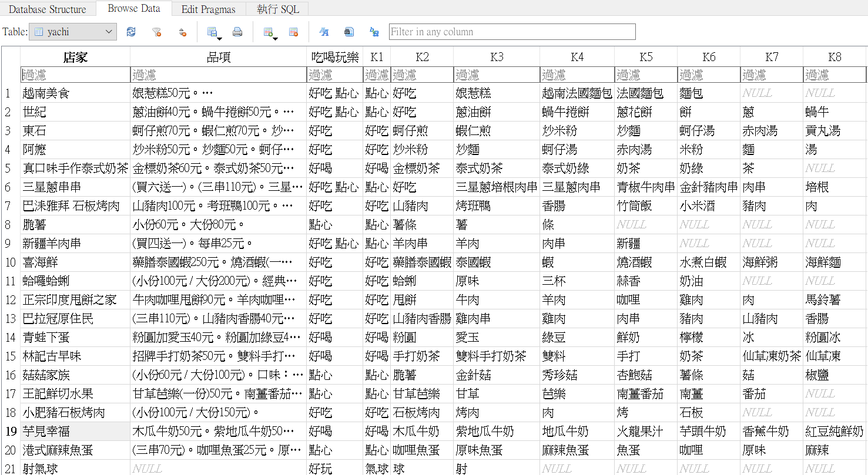Focus the 店家 column filter box
Screen dimensions: 868x475
tap(75, 75)
